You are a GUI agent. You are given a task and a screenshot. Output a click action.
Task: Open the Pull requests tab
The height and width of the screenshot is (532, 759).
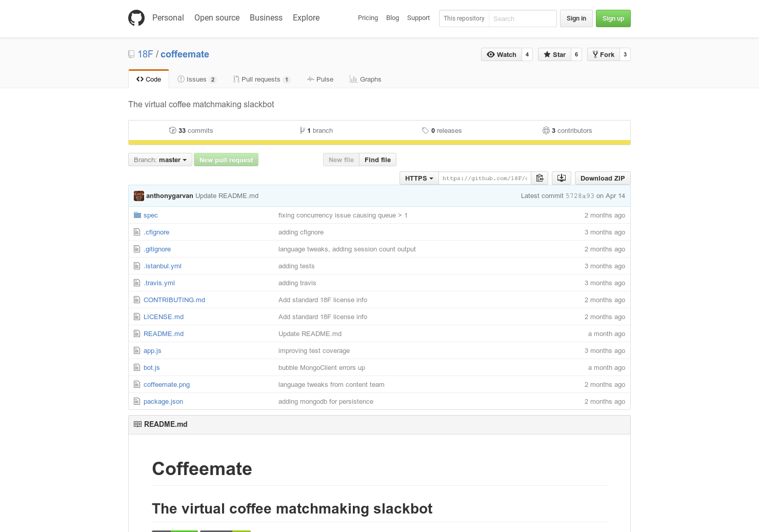262,79
